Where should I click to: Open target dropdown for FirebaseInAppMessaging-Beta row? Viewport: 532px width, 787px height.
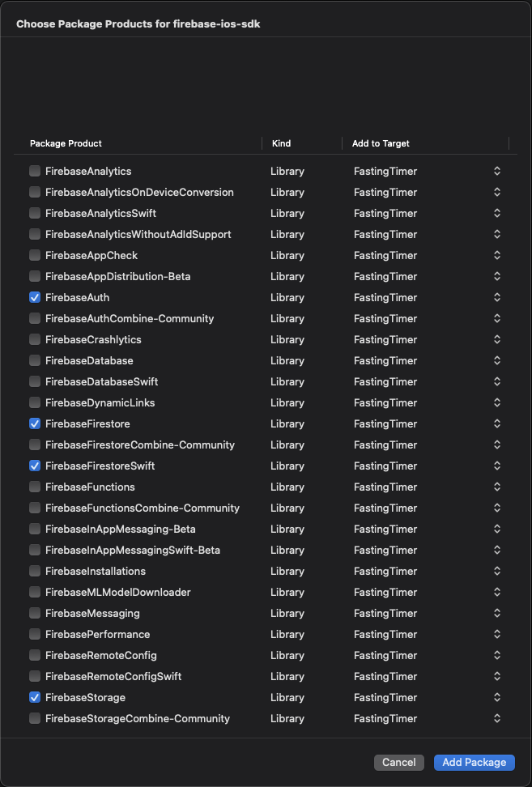pos(497,529)
